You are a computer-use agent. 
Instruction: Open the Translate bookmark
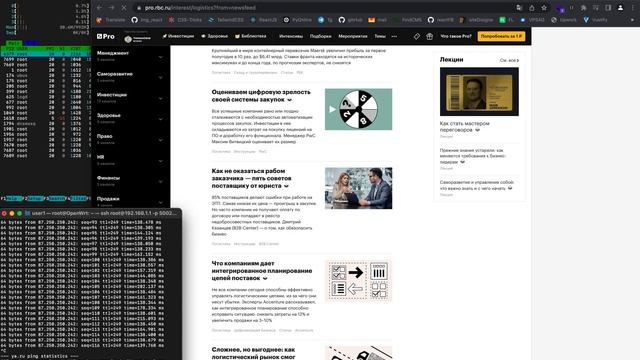pyautogui.click(x=111, y=20)
